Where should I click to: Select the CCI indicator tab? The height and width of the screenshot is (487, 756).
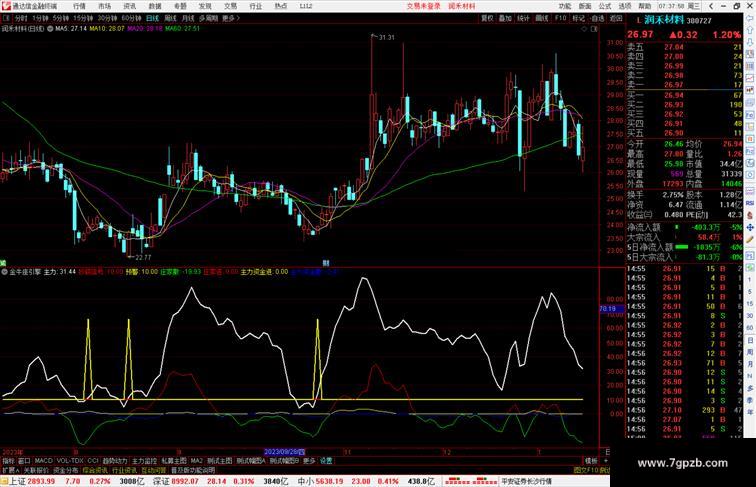(93, 461)
